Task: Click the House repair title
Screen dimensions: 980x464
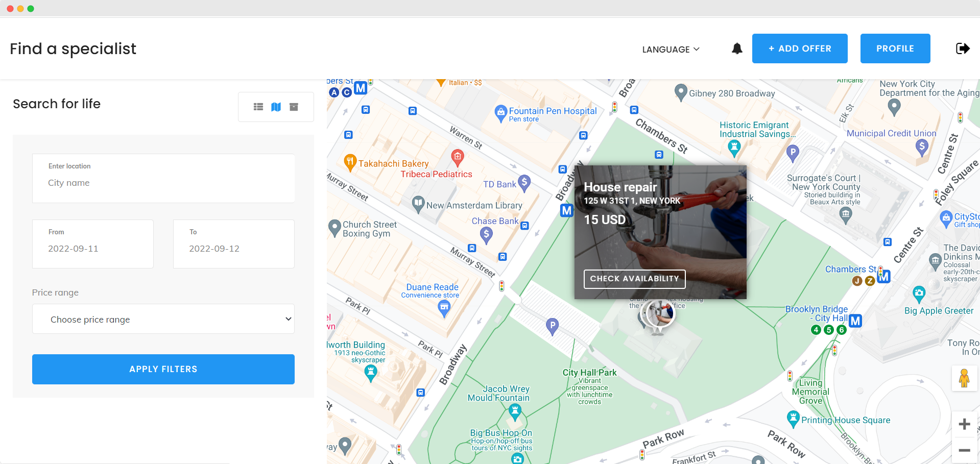Action: click(x=620, y=187)
